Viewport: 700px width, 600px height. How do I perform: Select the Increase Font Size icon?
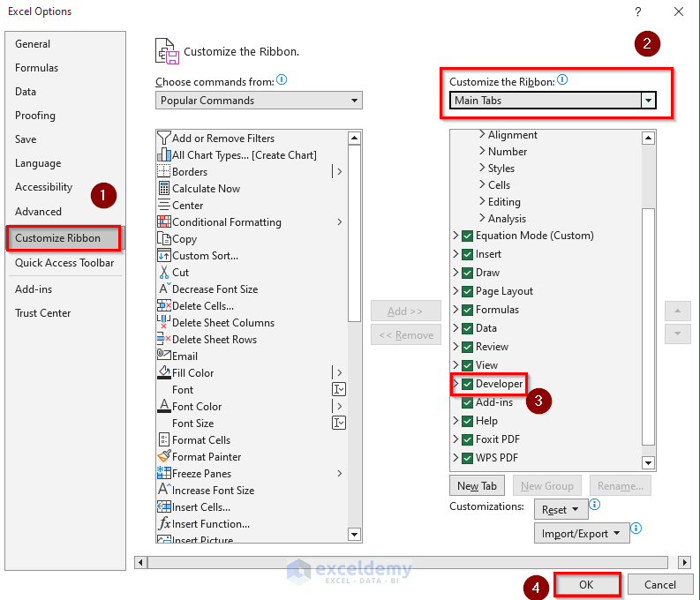pos(164,490)
